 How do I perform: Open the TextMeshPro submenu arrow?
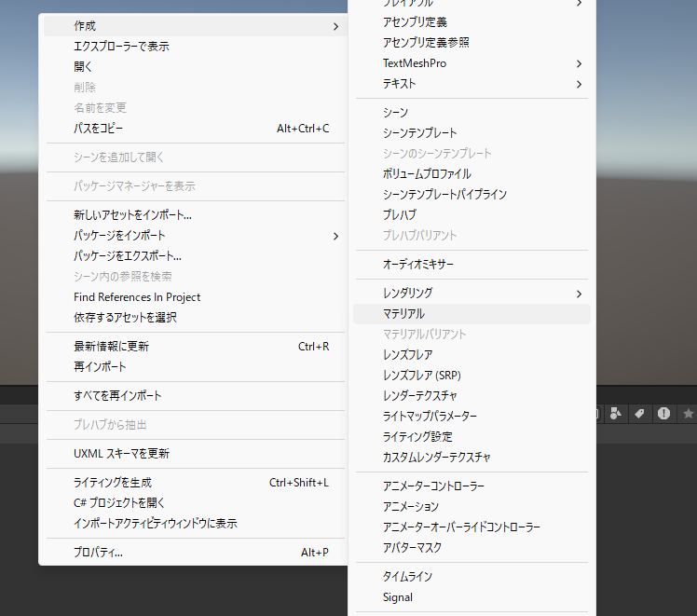pos(579,63)
